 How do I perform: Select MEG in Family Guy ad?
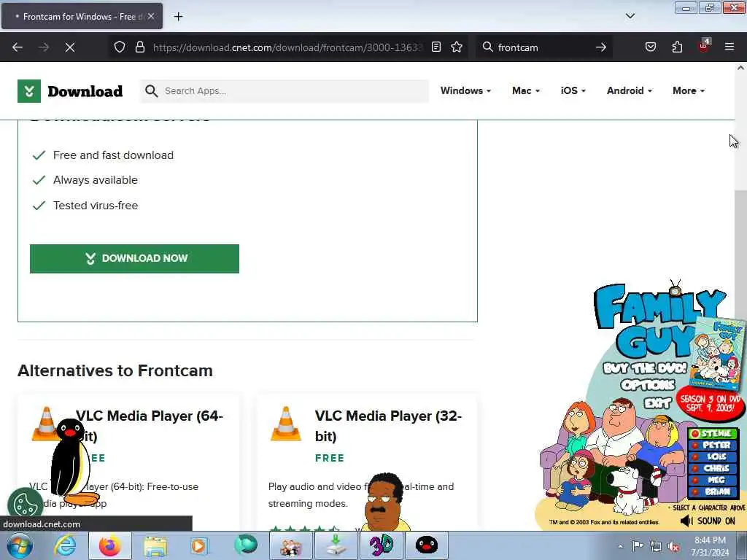[713, 480]
